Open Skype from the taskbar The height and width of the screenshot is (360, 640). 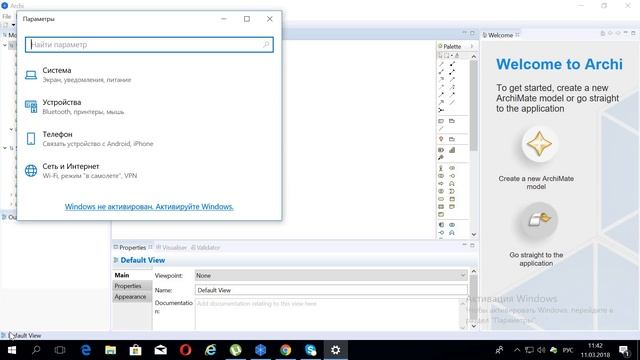point(311,350)
